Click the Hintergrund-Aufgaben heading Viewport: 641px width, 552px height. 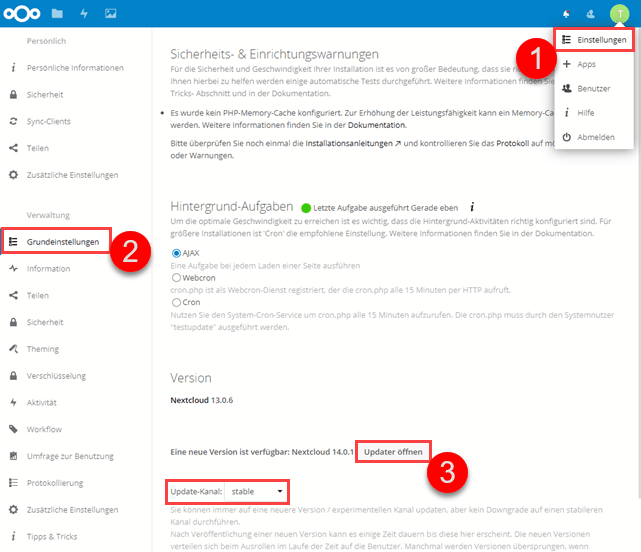click(232, 206)
